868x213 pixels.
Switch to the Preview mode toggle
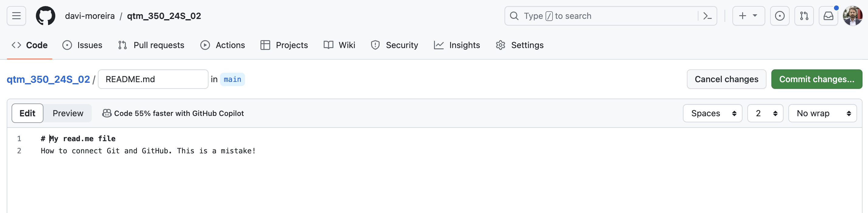pos(68,113)
